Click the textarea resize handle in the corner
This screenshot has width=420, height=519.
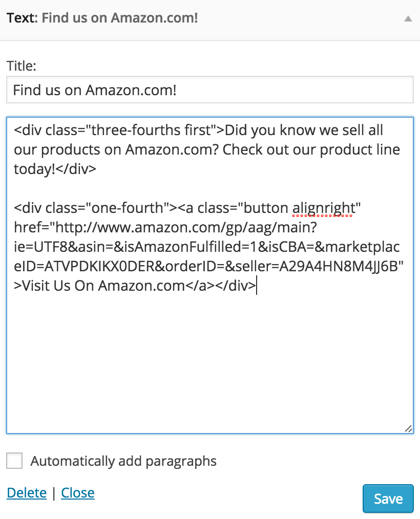408,428
